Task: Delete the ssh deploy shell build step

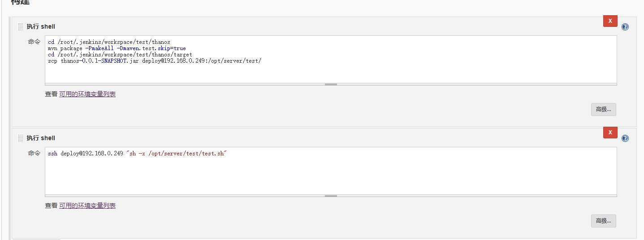Action: point(610,133)
